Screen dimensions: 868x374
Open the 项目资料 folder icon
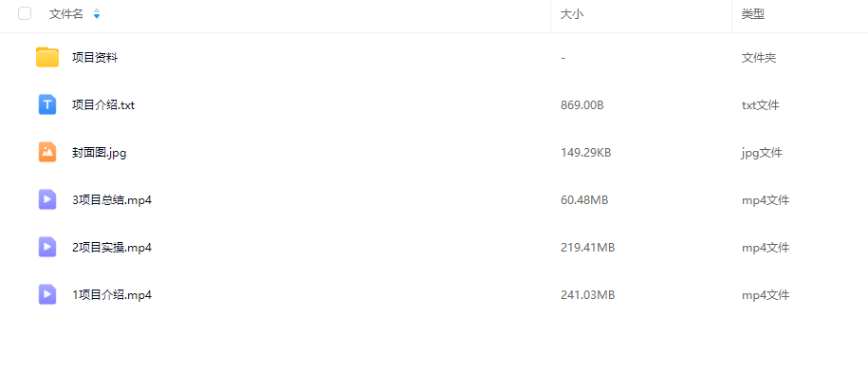47,58
